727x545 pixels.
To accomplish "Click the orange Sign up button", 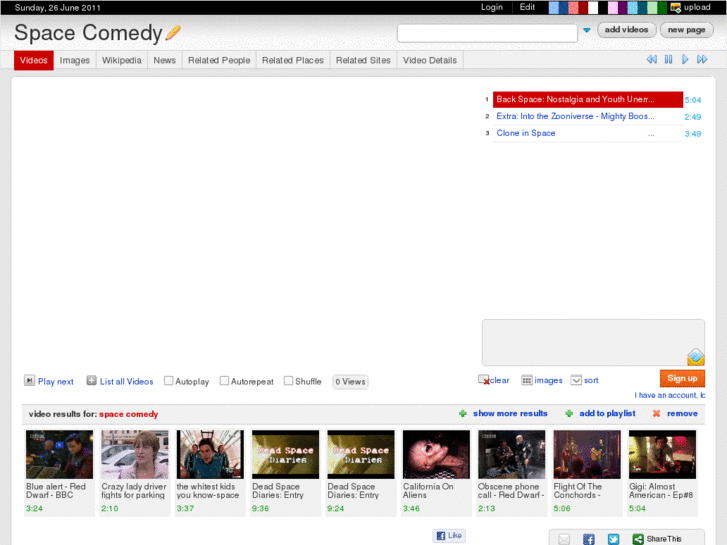I will click(682, 378).
